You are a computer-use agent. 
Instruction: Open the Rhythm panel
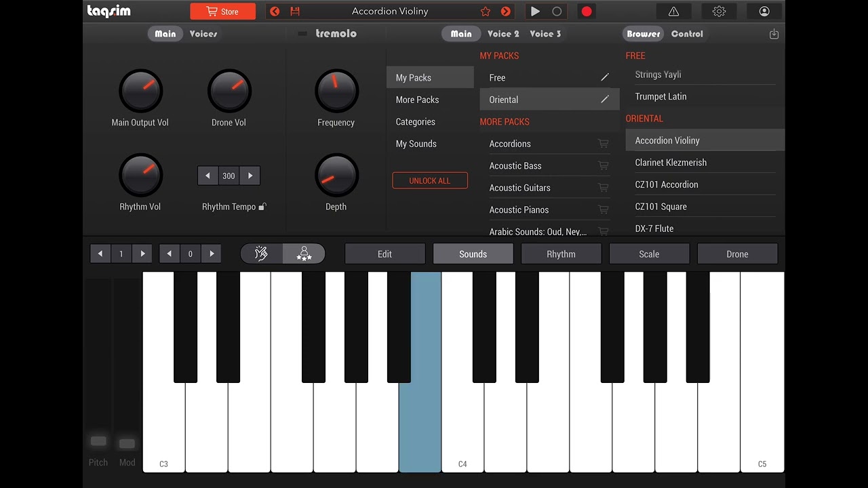[x=561, y=254]
